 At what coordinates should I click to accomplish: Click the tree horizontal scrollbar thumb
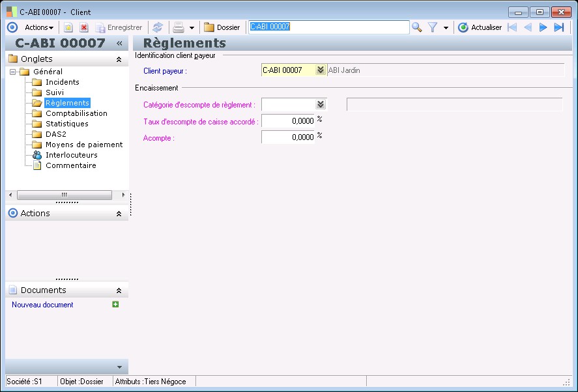[65, 195]
